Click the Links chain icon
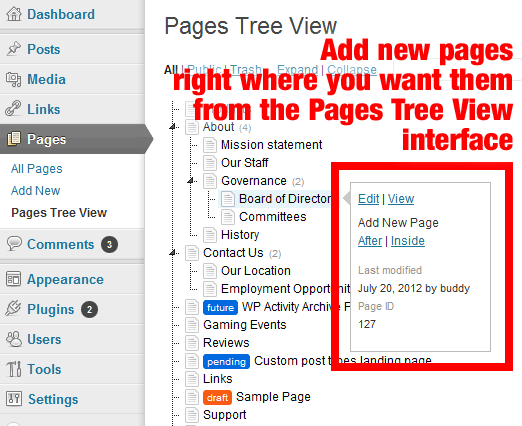522x426 pixels. coord(13,109)
